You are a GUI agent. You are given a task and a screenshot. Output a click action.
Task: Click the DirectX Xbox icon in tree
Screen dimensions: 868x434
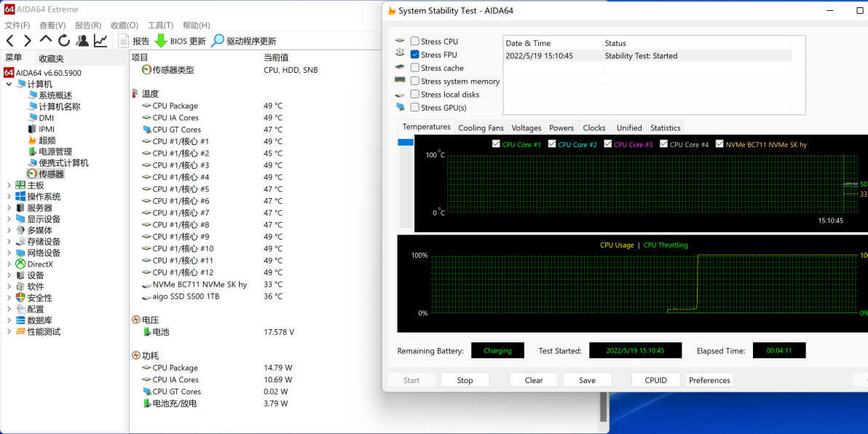click(20, 264)
